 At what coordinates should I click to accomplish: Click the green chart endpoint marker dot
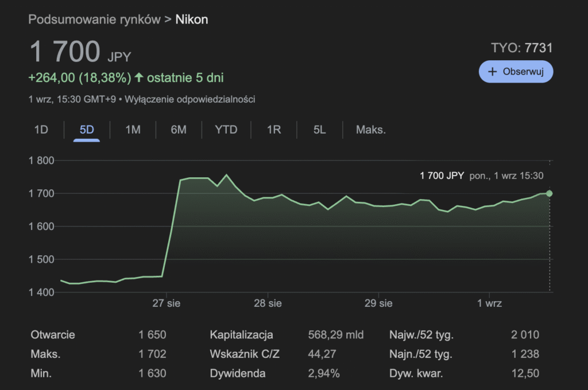[550, 193]
